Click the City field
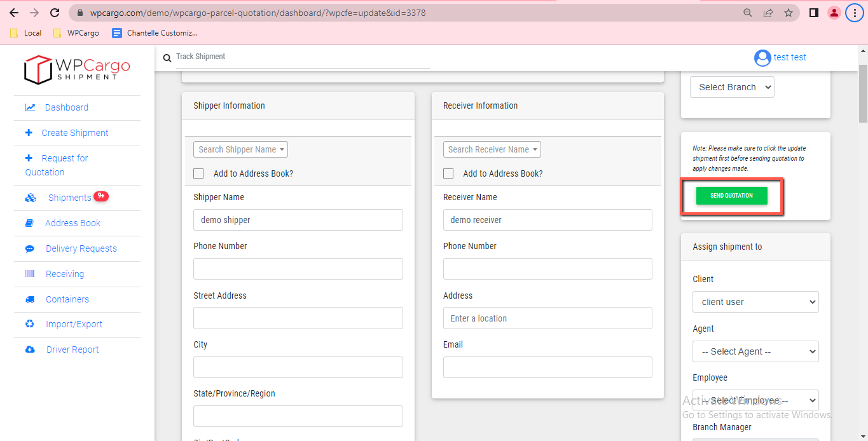Image resolution: width=868 pixels, height=441 pixels. pyautogui.click(x=298, y=367)
